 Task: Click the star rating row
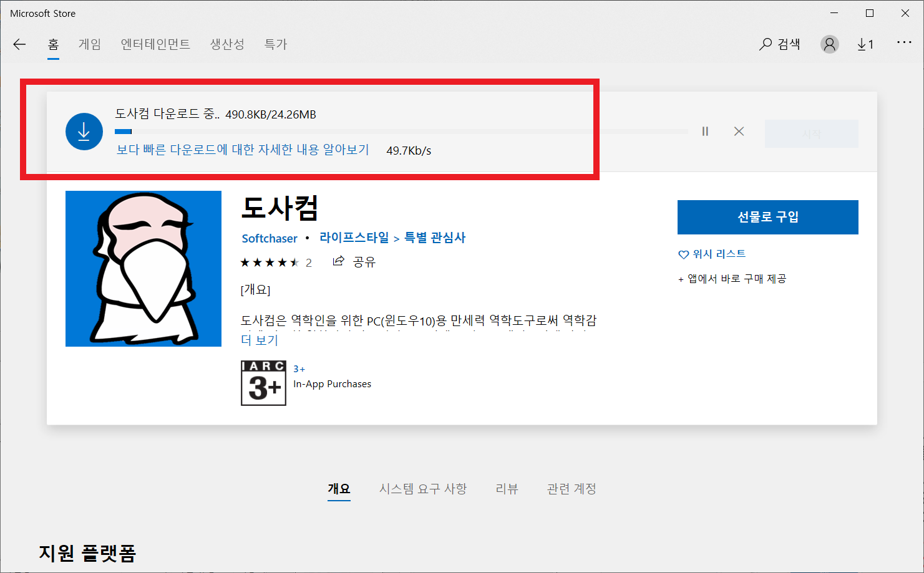tap(270, 262)
